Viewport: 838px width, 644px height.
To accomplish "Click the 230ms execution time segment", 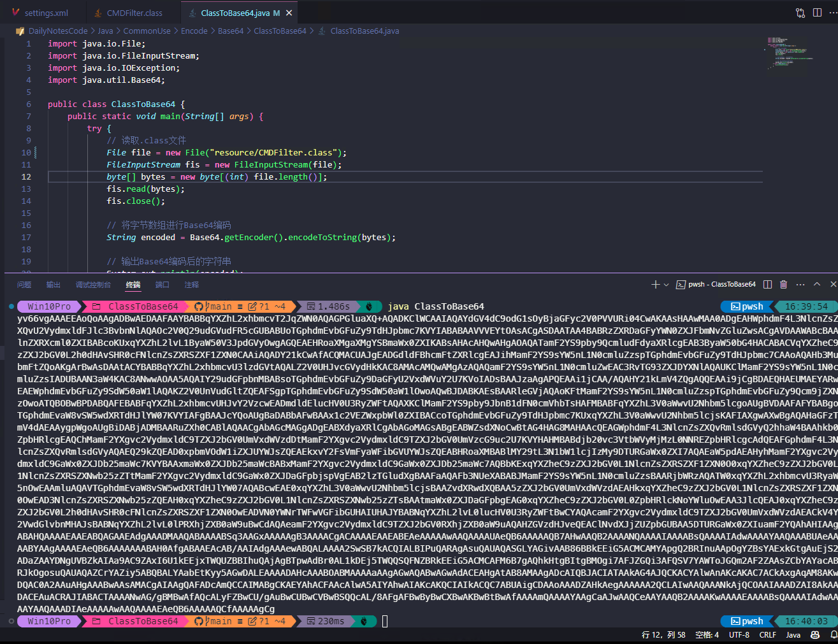I will click(x=326, y=621).
